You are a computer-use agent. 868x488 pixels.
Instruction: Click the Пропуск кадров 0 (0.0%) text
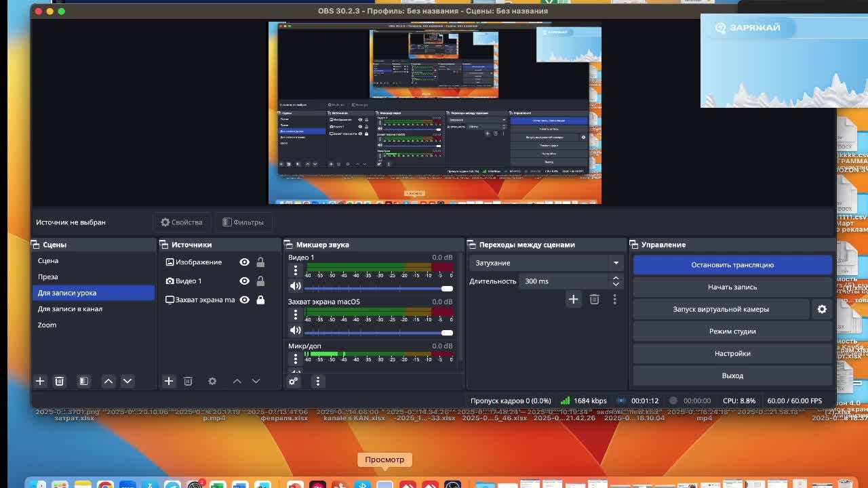point(511,401)
